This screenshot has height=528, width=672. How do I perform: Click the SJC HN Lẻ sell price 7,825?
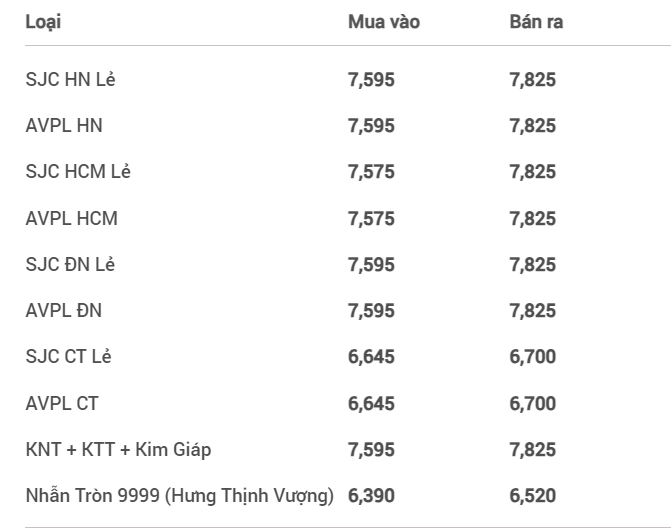tap(532, 80)
